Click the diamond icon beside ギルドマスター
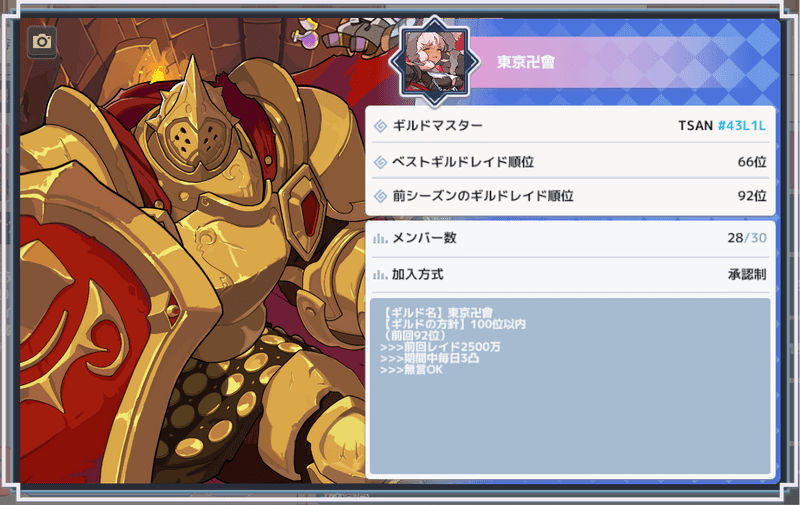800x505 pixels. 381,125
